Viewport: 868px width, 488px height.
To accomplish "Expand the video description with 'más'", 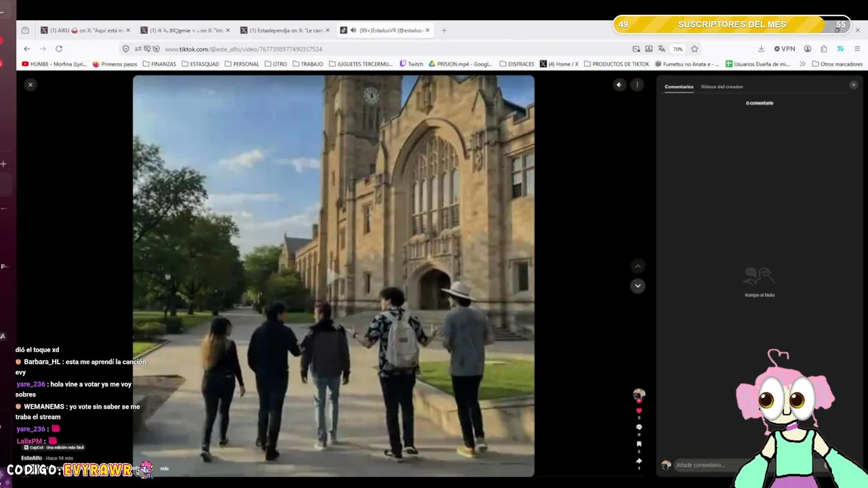I will (164, 468).
